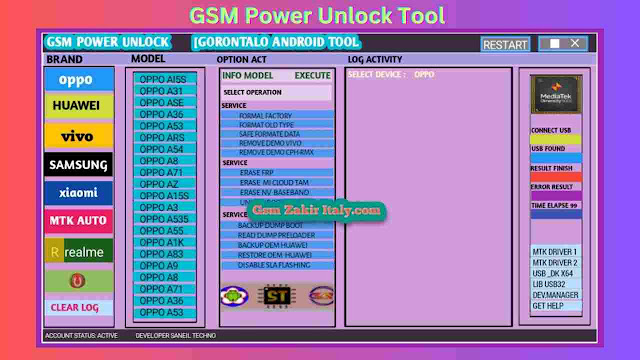
Task: Select the MTK AUTO option
Action: 78,221
